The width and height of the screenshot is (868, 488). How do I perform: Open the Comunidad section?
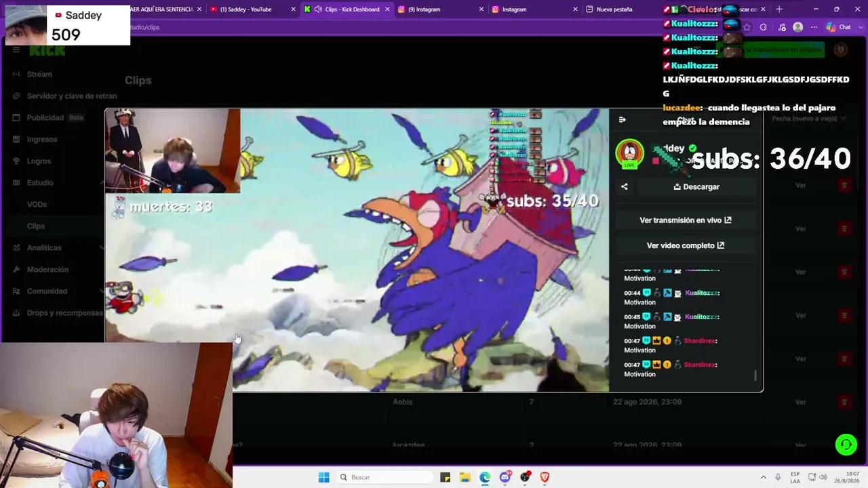(47, 291)
